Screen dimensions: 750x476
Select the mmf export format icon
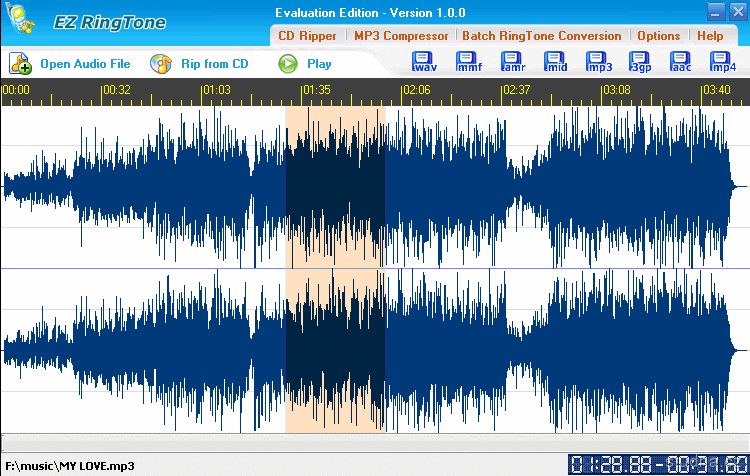pyautogui.click(x=468, y=63)
